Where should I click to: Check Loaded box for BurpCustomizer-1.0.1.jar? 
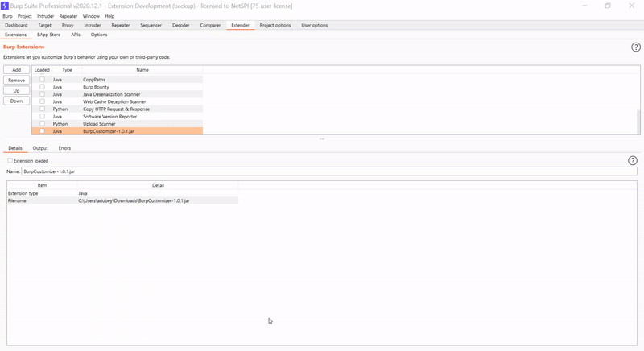pyautogui.click(x=43, y=131)
